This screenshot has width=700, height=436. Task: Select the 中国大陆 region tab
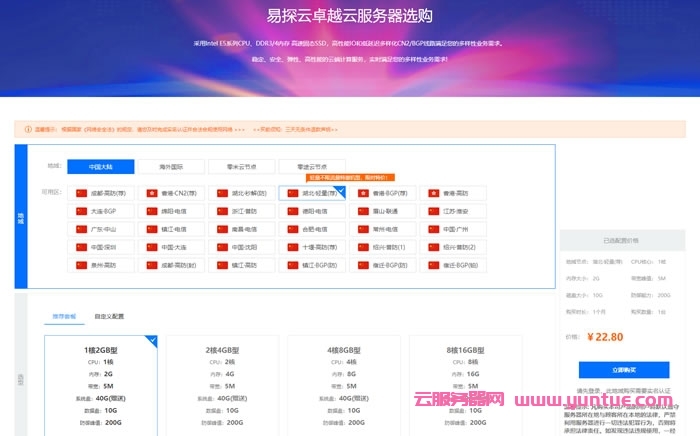click(x=100, y=167)
